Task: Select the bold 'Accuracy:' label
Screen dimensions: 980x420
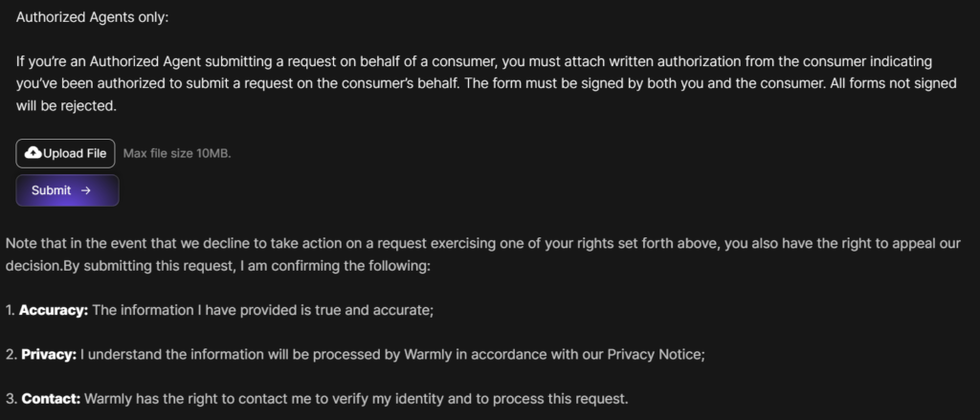Action: pos(55,311)
